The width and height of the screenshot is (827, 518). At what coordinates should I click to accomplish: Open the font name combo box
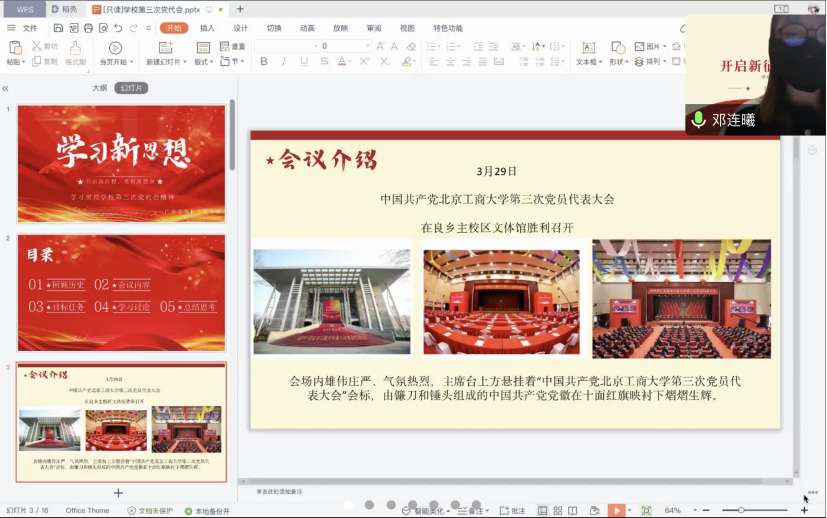pos(286,46)
